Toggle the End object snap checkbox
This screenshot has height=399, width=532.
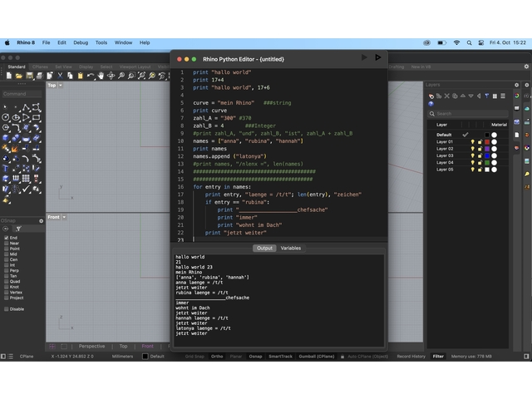(x=6, y=238)
